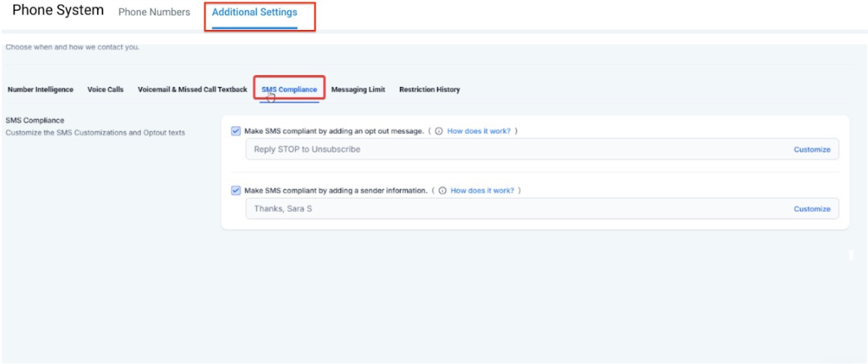
Task: Click the SMS Compliance section heading
Action: (x=35, y=120)
